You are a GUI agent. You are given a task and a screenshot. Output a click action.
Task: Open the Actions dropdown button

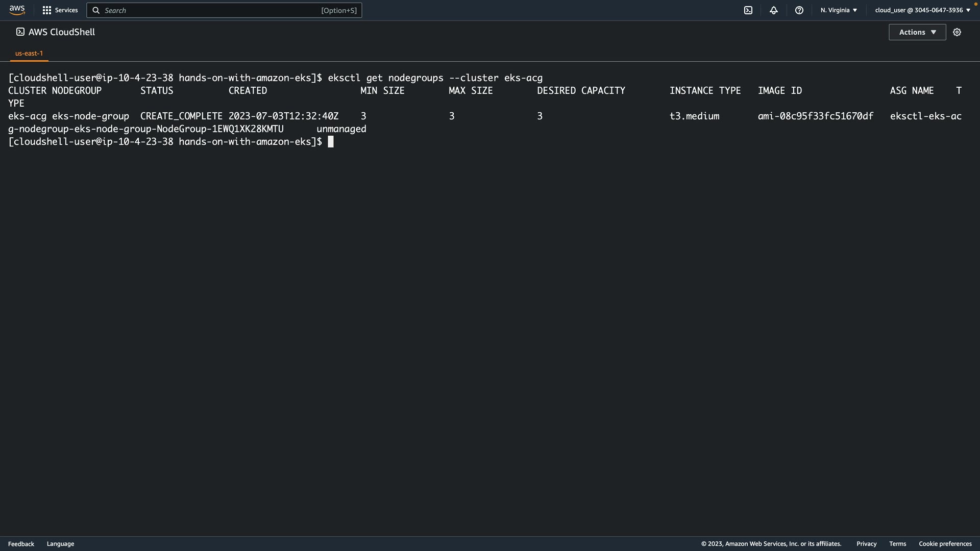(x=917, y=32)
